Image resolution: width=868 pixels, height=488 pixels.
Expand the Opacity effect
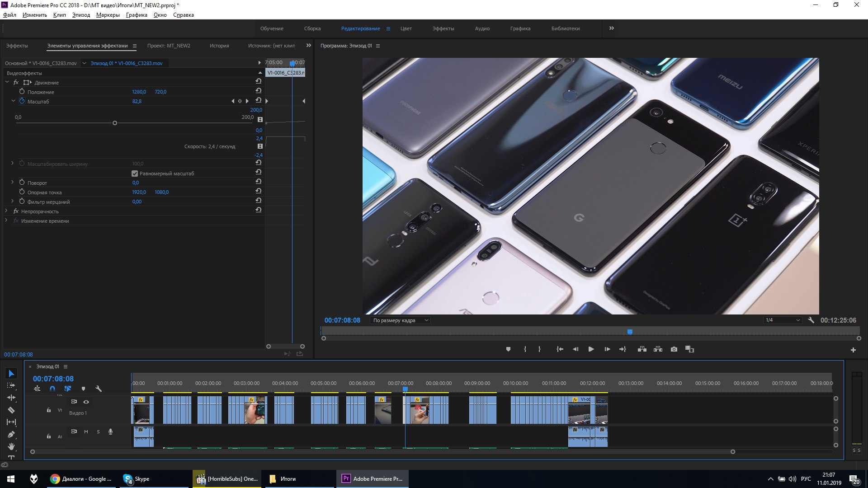click(6, 211)
